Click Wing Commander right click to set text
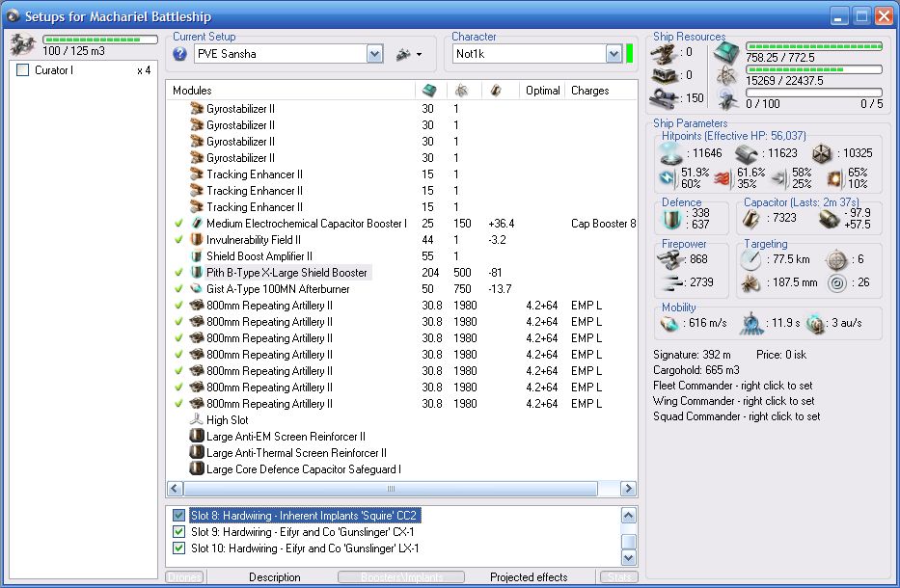The image size is (900, 588). (733, 401)
